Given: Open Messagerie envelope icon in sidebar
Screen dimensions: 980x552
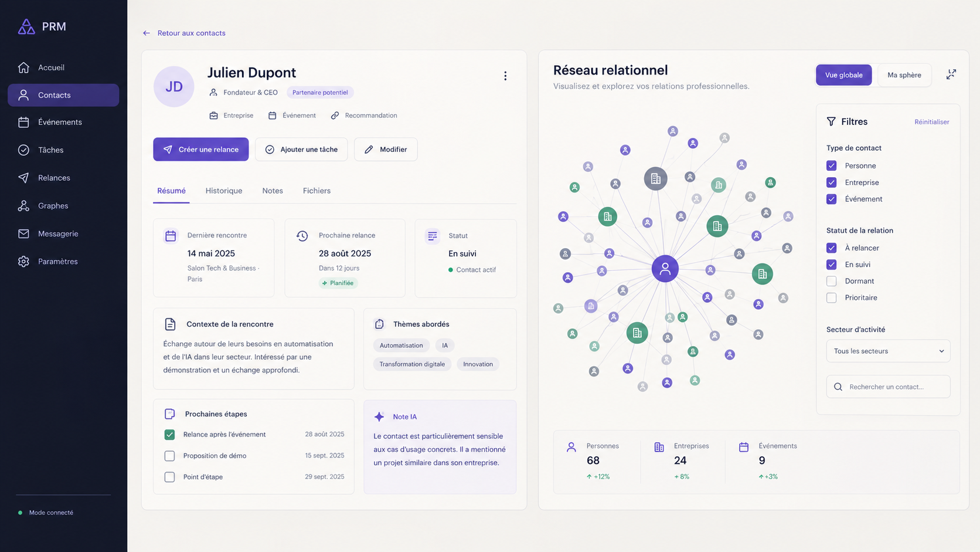Looking at the screenshot, I should click(x=23, y=233).
